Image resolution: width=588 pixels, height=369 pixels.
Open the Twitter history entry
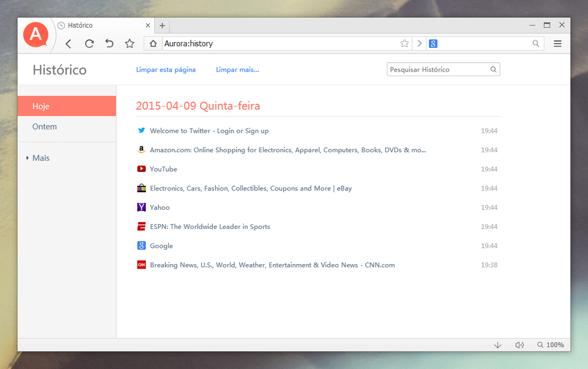tap(209, 131)
